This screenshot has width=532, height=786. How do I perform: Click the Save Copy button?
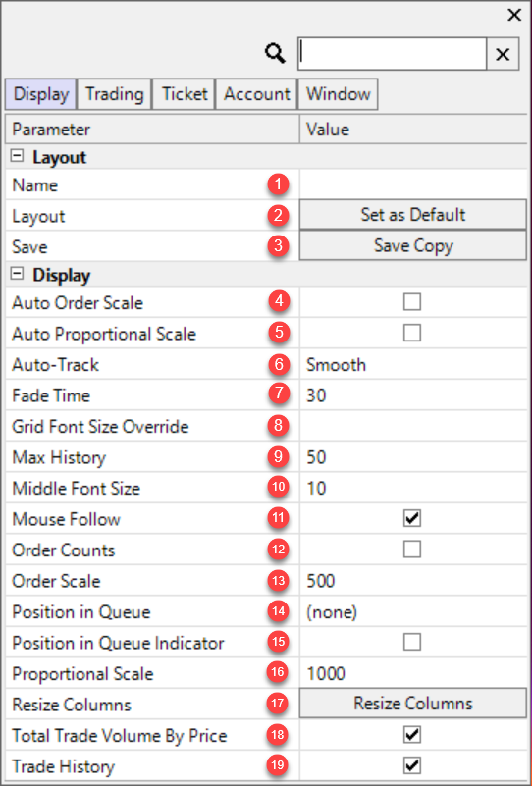pyautogui.click(x=413, y=246)
